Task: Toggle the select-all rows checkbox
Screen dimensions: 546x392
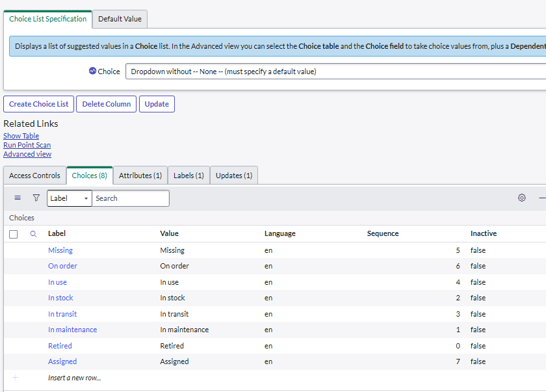Action: [x=14, y=234]
